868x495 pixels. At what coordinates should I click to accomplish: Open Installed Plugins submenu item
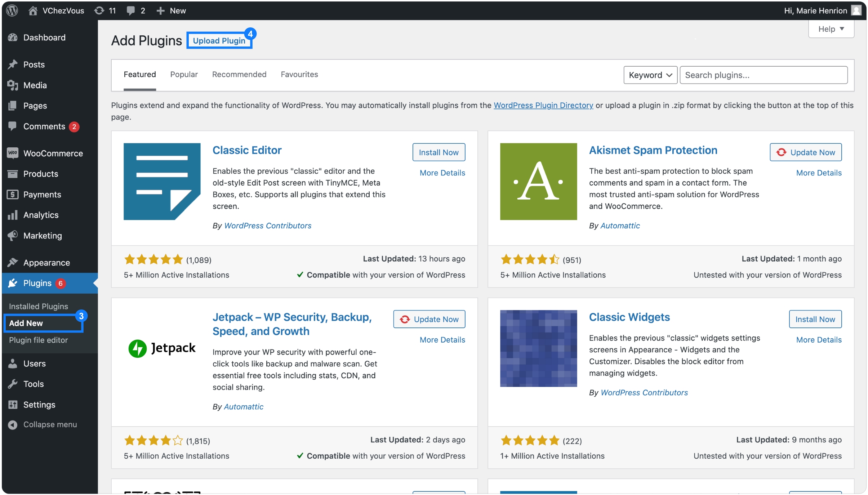pyautogui.click(x=38, y=306)
